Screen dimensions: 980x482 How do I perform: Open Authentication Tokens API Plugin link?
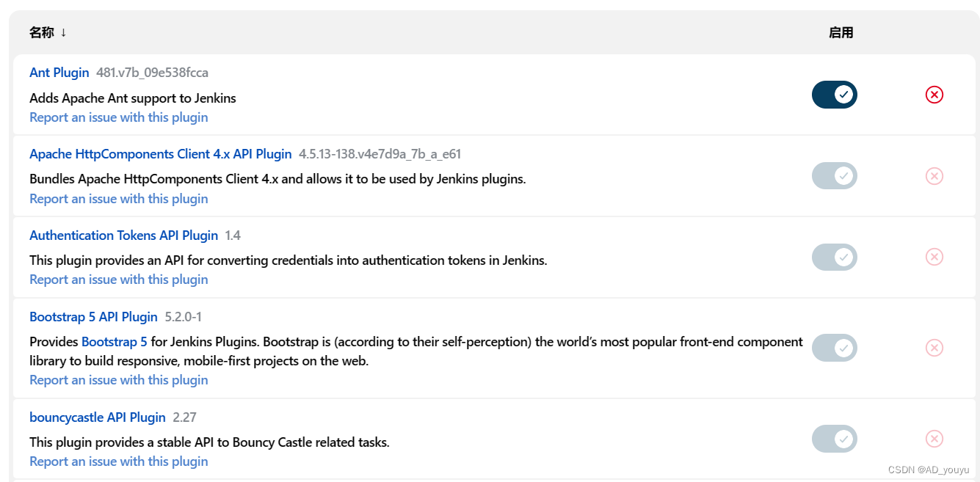point(124,235)
